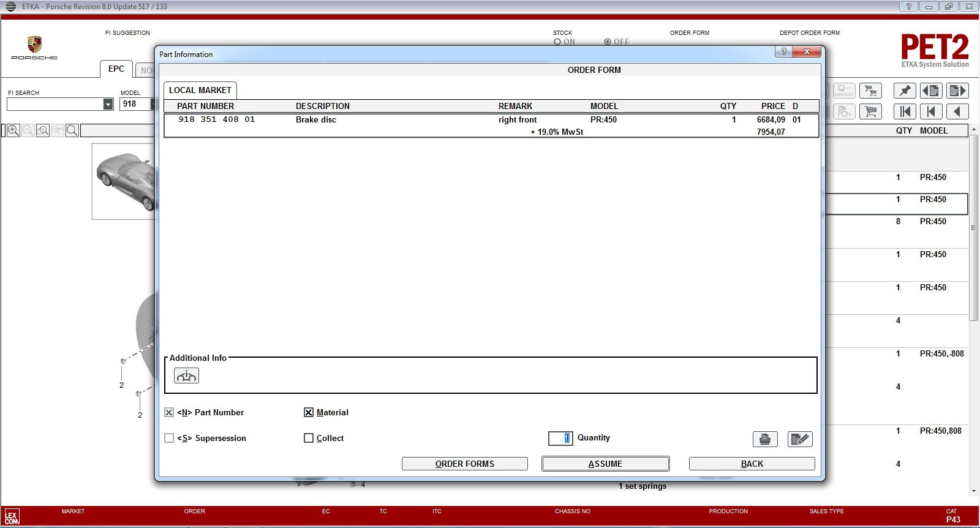980x528 pixels.
Task: Toggle the <S> Supersession checkbox
Action: click(169, 439)
